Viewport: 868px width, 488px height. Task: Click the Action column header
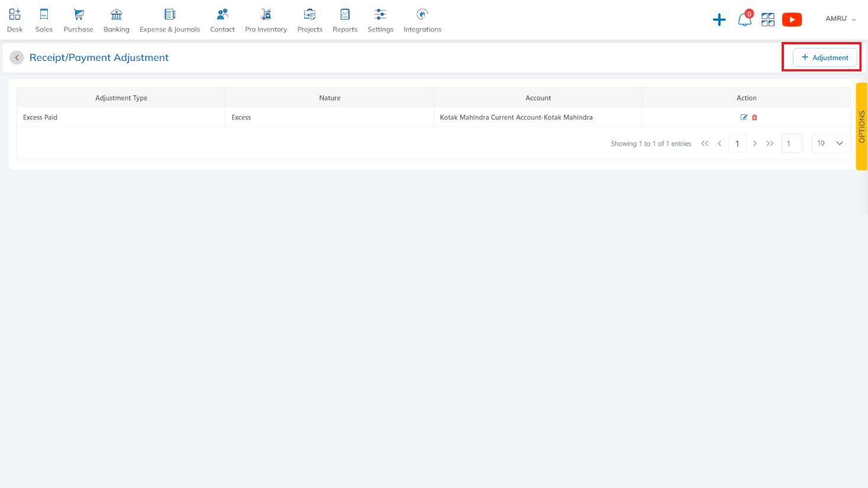pos(747,98)
